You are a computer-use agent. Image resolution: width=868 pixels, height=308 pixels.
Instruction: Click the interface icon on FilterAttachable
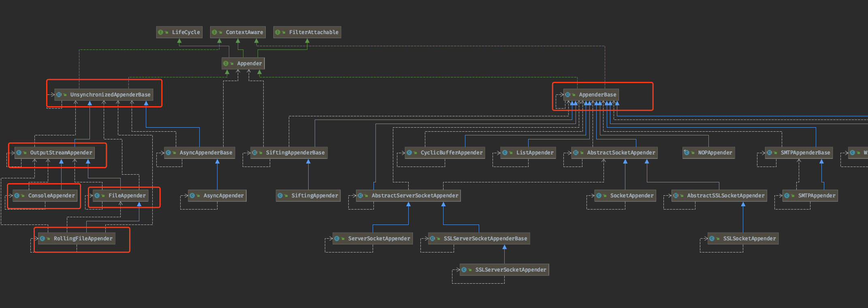(278, 32)
